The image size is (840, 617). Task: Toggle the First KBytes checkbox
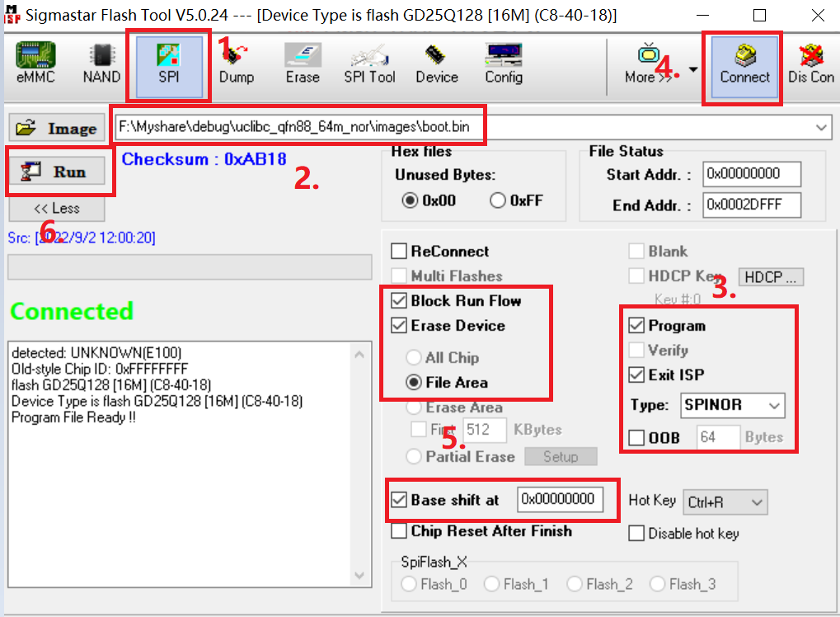(x=419, y=430)
